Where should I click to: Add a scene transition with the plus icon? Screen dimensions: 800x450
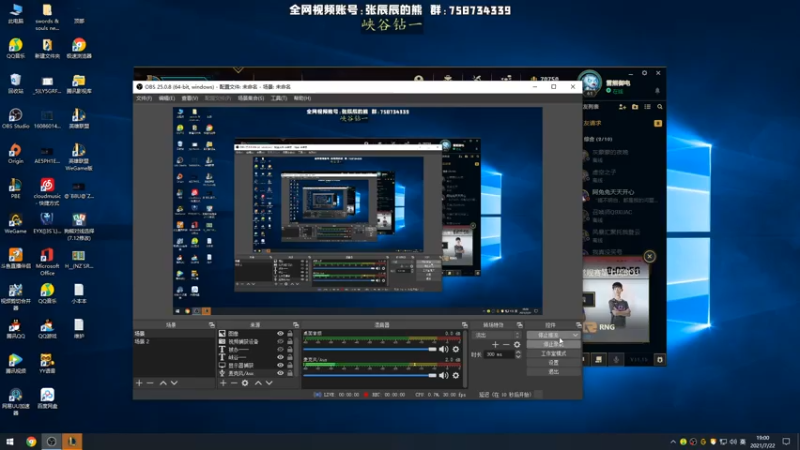tap(495, 344)
